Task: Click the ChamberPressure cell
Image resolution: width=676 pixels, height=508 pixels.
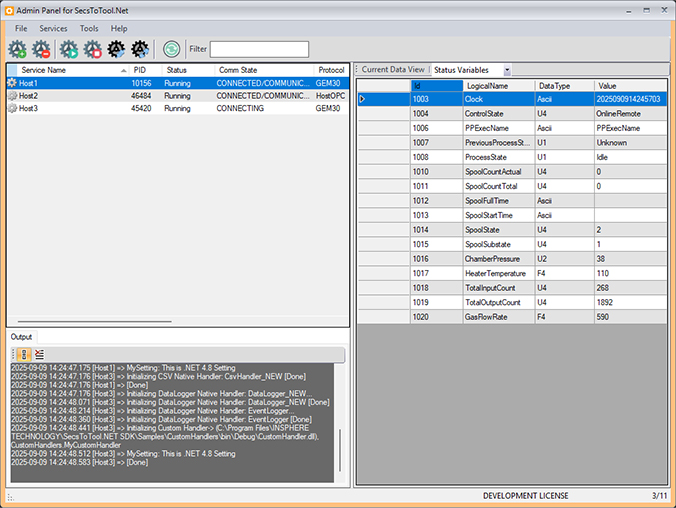Action: [x=499, y=259]
